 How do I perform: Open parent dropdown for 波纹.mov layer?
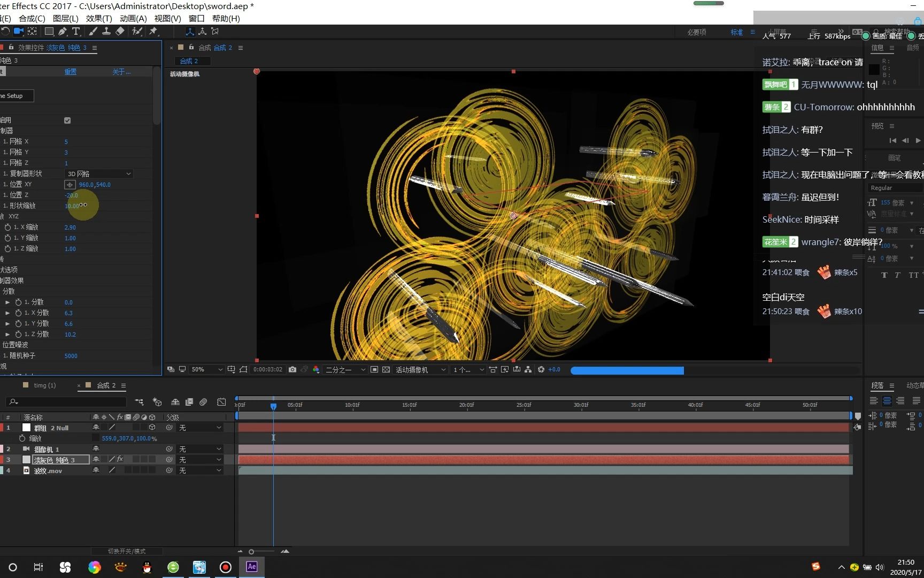tap(200, 470)
